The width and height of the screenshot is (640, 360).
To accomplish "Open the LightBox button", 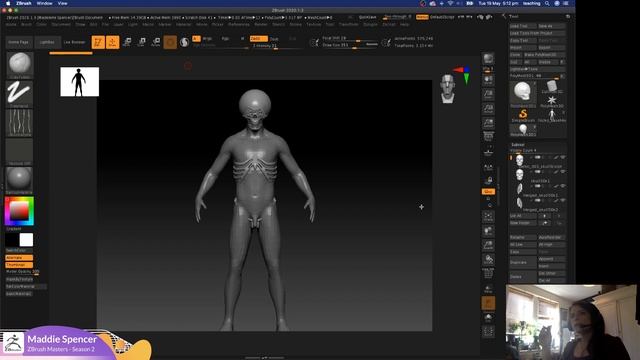I will point(47,42).
